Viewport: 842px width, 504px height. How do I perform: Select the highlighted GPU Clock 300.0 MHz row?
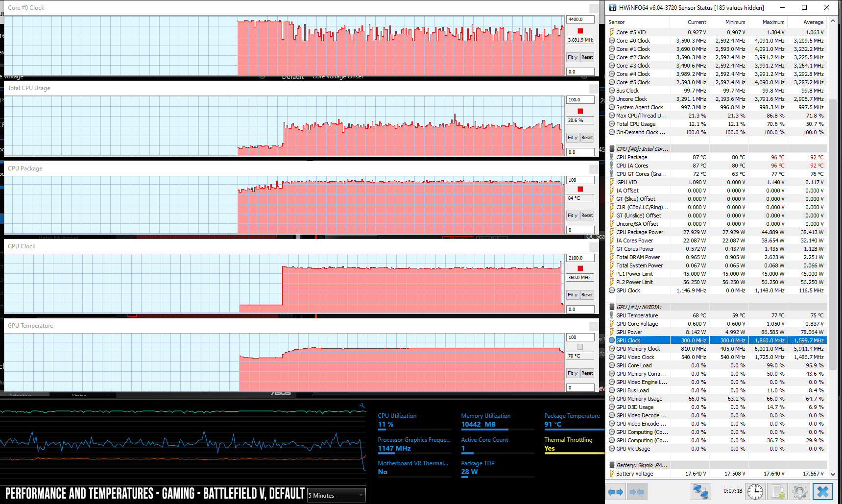[x=717, y=340]
